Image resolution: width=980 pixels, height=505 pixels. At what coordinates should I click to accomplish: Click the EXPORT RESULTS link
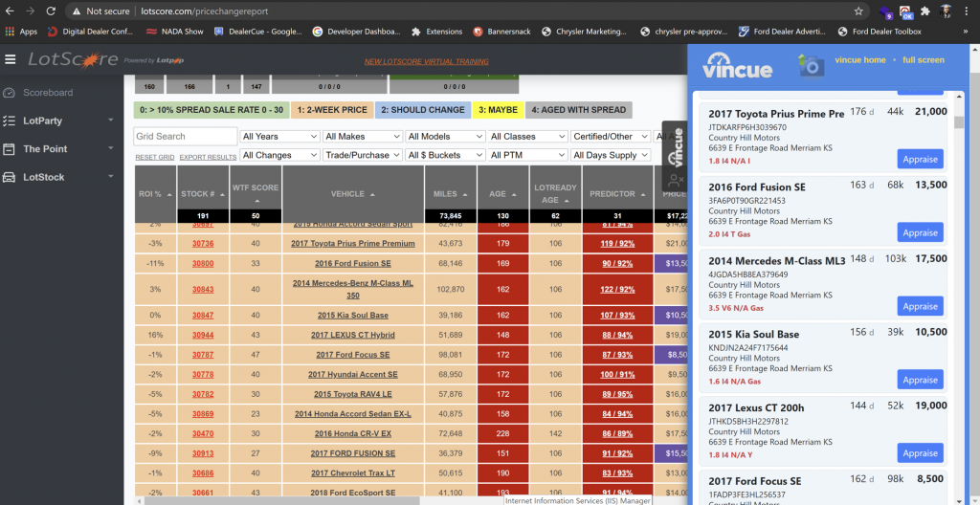(x=208, y=157)
